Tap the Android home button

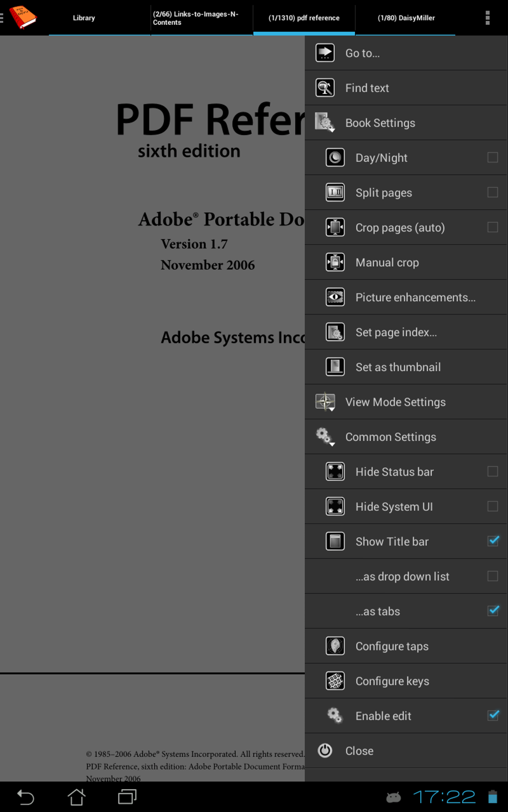point(76,797)
